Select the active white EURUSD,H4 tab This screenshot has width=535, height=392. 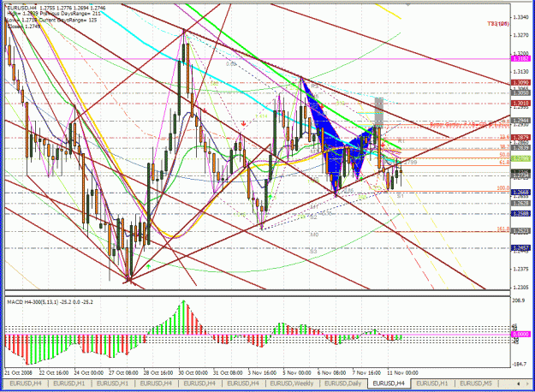point(389,383)
